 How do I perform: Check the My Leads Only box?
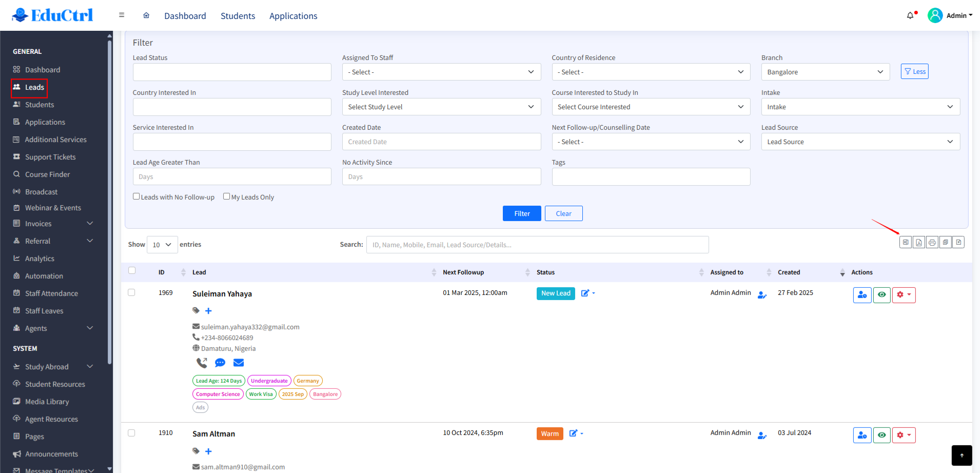click(x=226, y=196)
